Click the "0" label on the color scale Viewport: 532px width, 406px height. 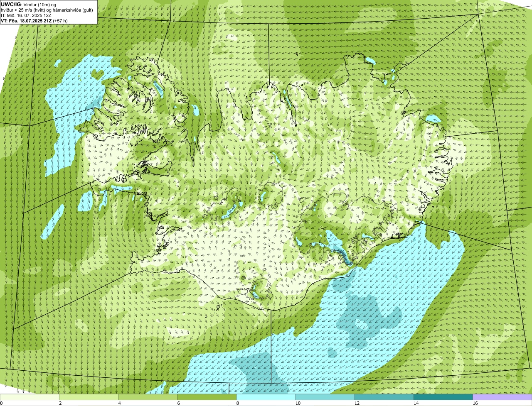click(1, 403)
